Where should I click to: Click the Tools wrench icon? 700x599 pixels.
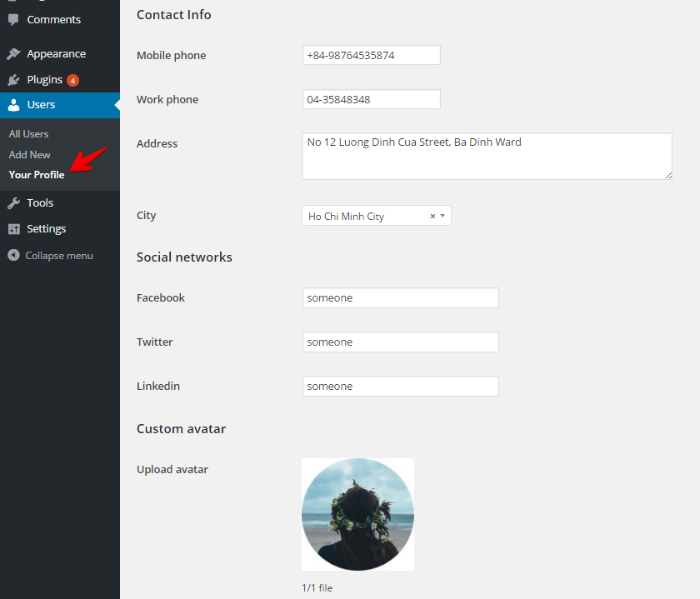pyautogui.click(x=14, y=203)
